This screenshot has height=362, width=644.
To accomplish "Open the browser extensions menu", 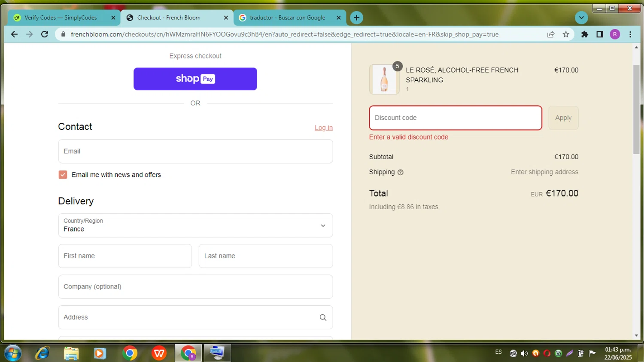I will (x=585, y=34).
